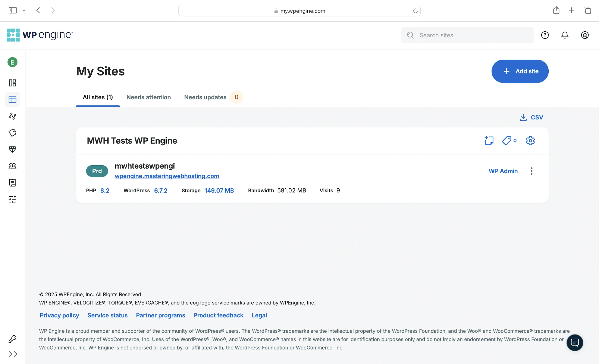
Task: Expand the sidebar with double chevron
Action: tap(13, 354)
